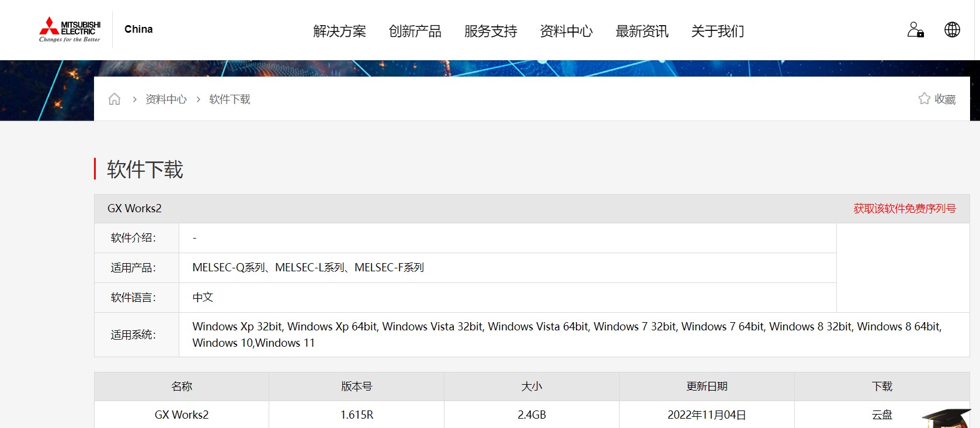Click the 云盘 download link

pyautogui.click(x=881, y=415)
